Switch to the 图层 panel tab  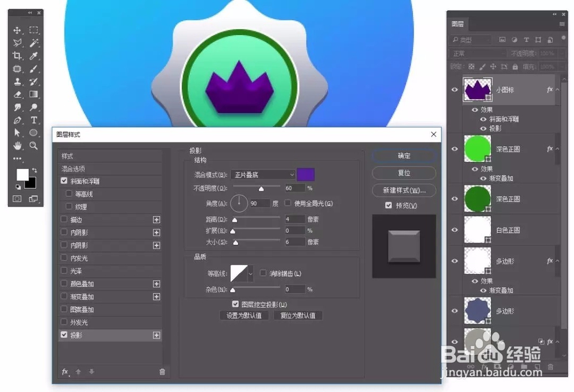pos(458,24)
